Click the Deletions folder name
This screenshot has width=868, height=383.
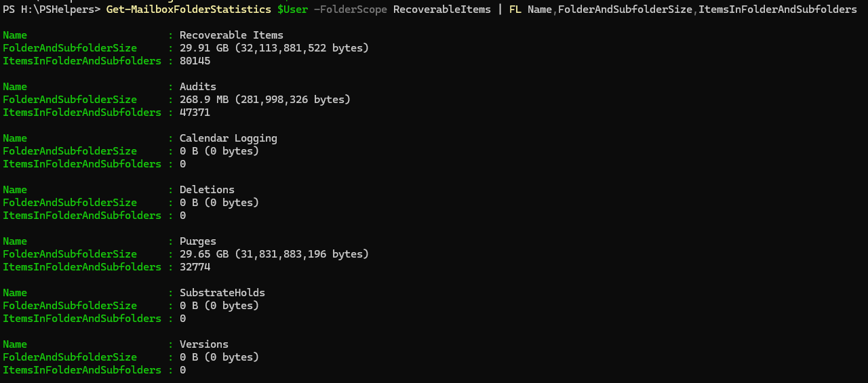tap(207, 190)
